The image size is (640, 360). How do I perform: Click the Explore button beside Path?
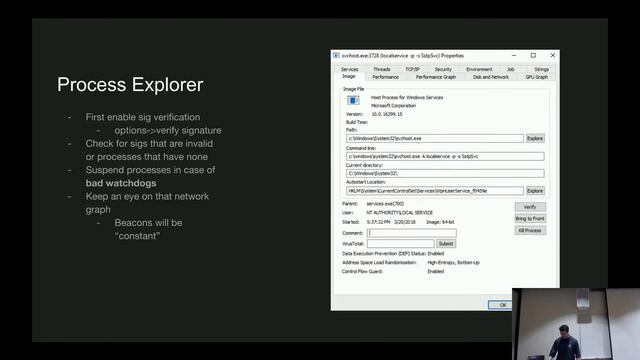pos(535,138)
